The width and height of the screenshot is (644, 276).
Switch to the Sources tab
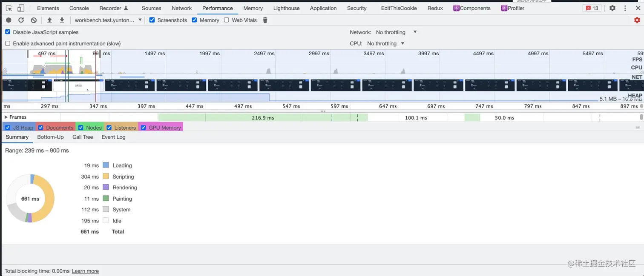point(151,8)
